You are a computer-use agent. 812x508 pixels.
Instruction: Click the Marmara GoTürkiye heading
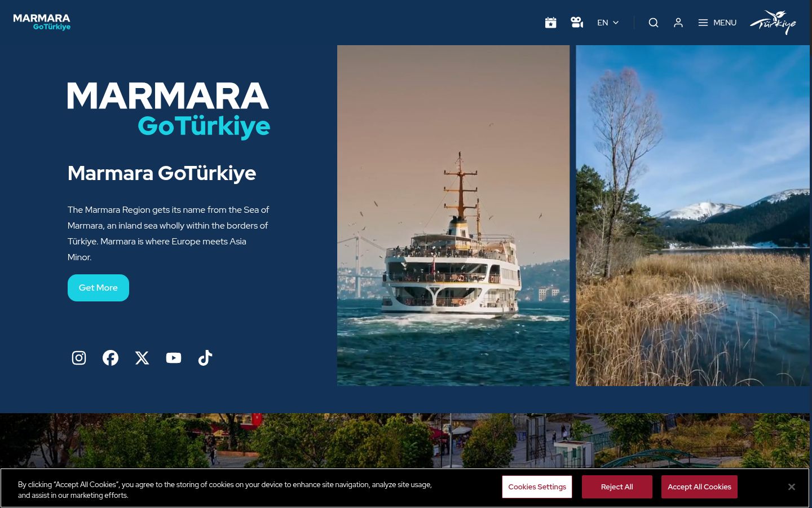pyautogui.click(x=162, y=173)
